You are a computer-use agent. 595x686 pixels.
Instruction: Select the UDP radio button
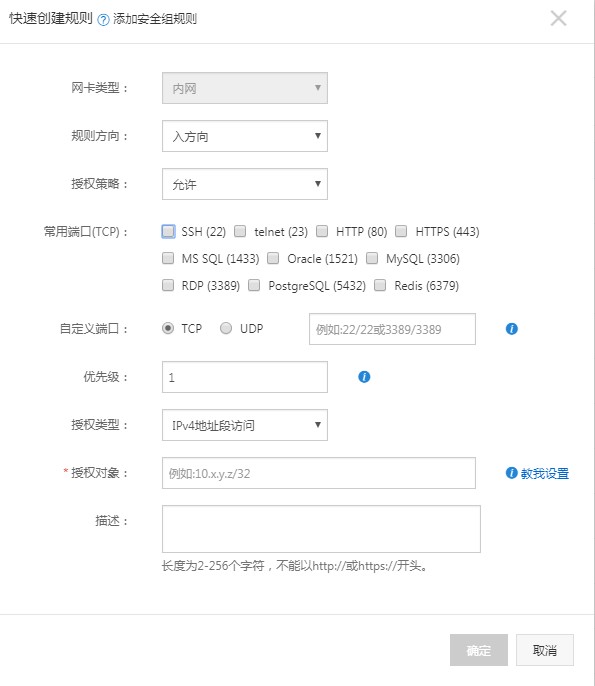[226, 328]
